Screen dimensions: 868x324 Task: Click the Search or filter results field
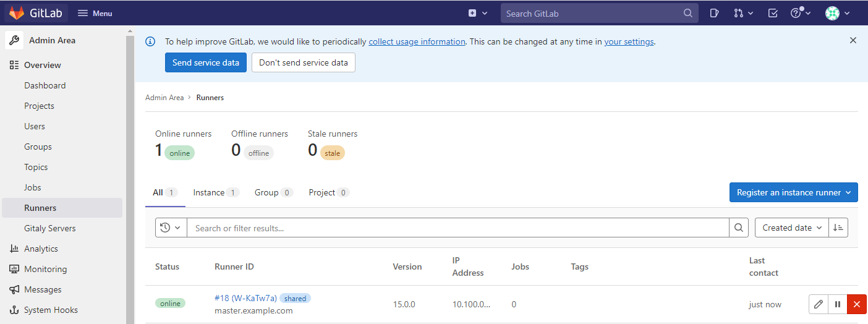tap(458, 228)
